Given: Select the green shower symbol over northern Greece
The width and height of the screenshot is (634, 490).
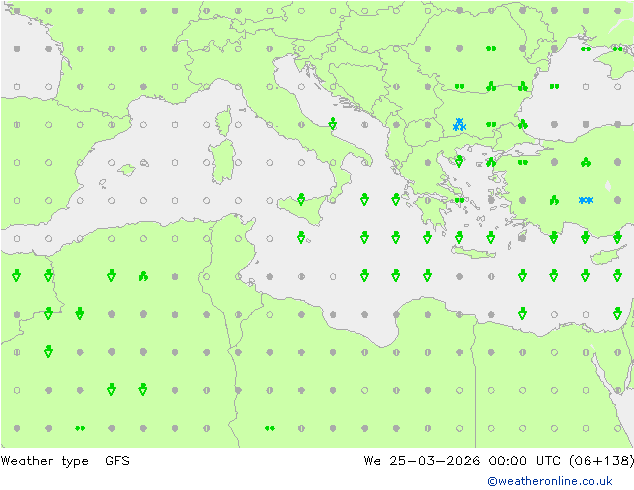Looking at the screenshot, I should pyautogui.click(x=459, y=161).
